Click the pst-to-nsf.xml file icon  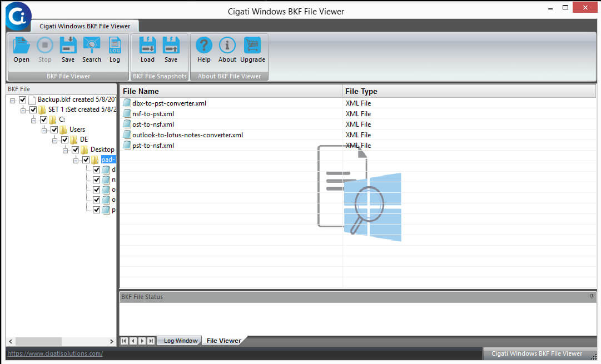[x=127, y=146]
